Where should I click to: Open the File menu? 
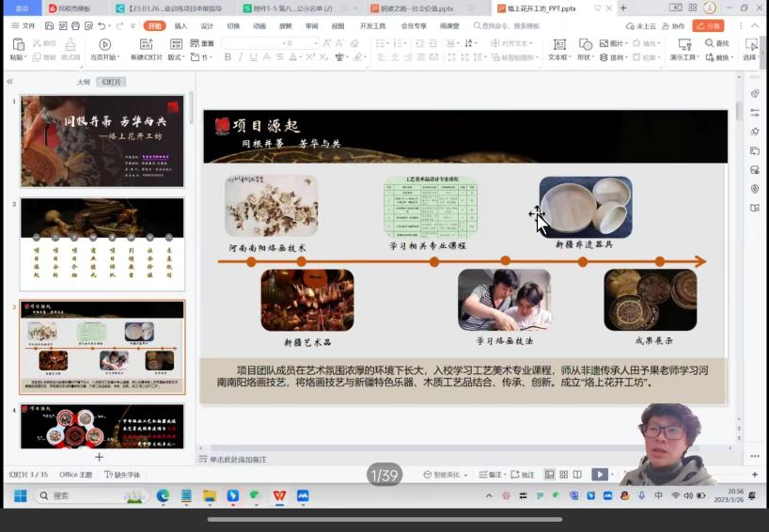click(x=24, y=26)
